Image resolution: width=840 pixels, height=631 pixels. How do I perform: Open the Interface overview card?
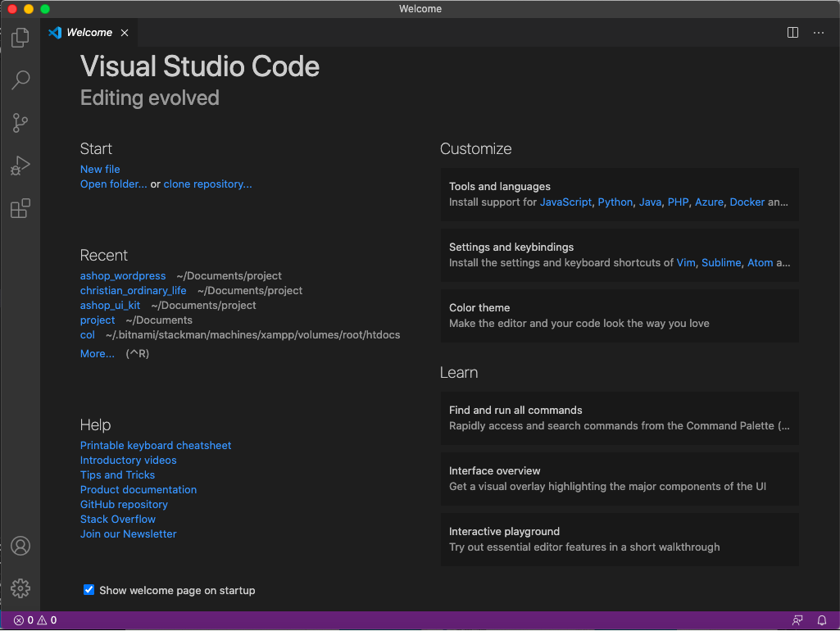620,479
